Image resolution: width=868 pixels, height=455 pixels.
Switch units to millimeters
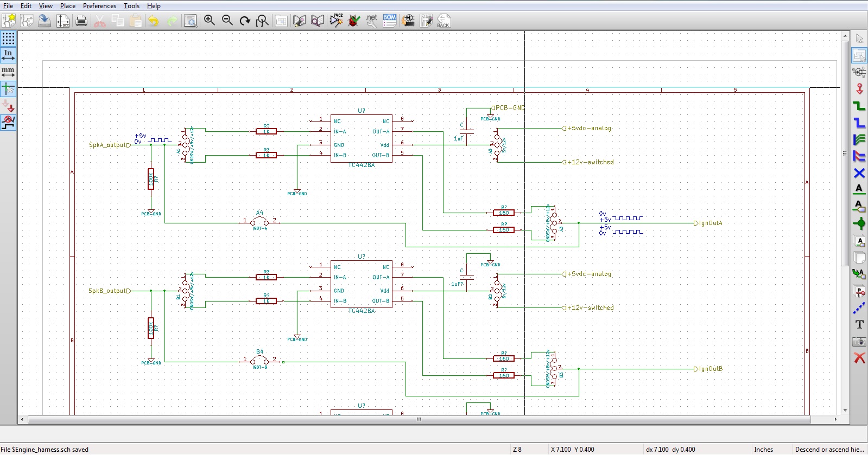[8, 72]
